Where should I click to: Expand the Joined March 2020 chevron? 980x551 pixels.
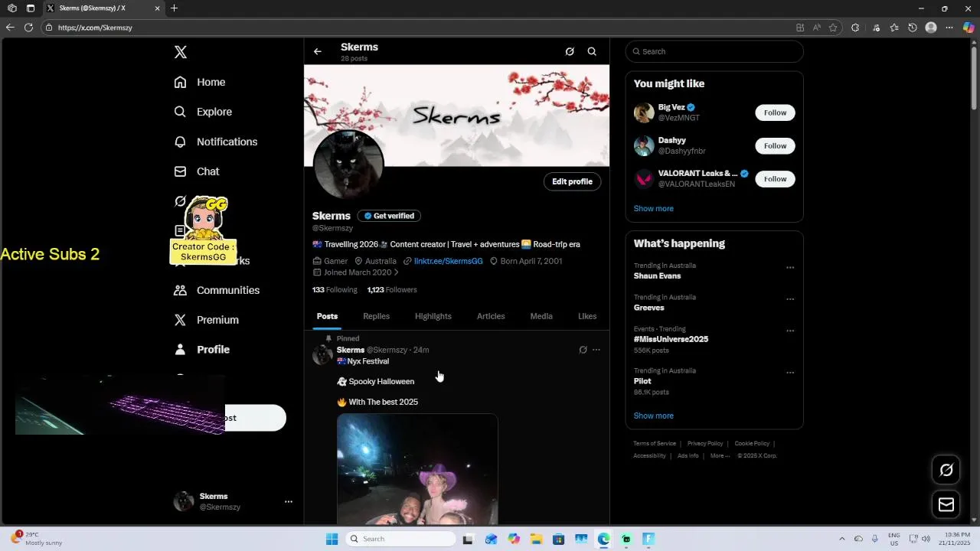tap(396, 272)
